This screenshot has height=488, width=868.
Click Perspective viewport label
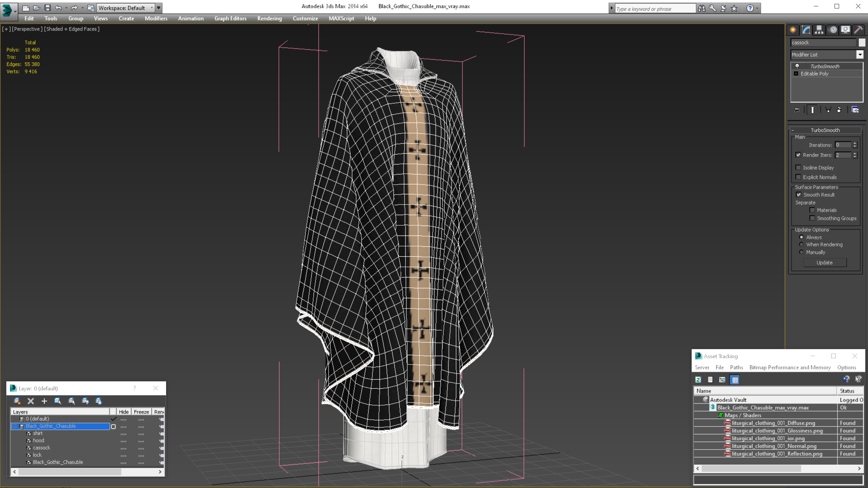pos(27,29)
